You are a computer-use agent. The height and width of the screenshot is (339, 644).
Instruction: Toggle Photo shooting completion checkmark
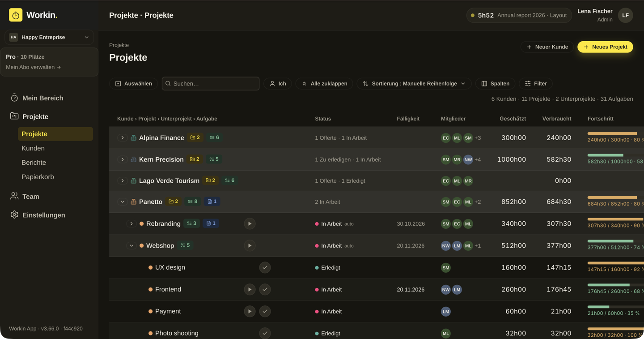tap(265, 333)
